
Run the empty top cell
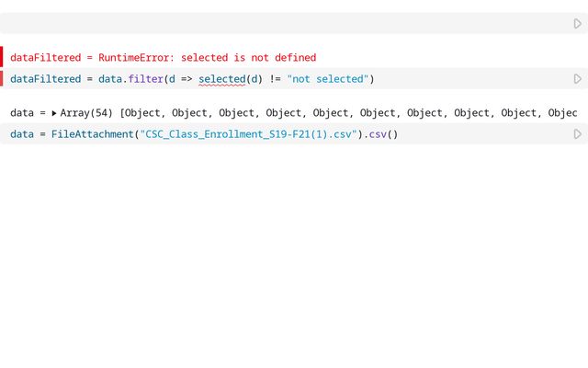tap(577, 24)
